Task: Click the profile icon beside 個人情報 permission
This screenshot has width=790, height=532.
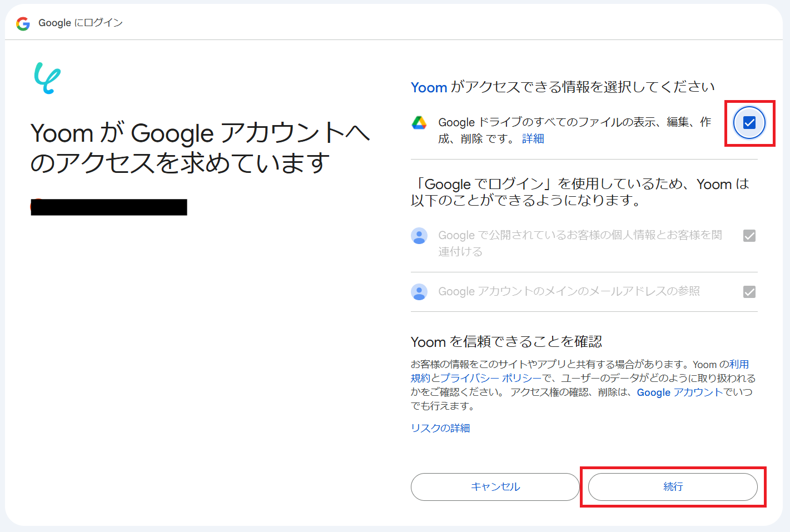Action: 419,236
